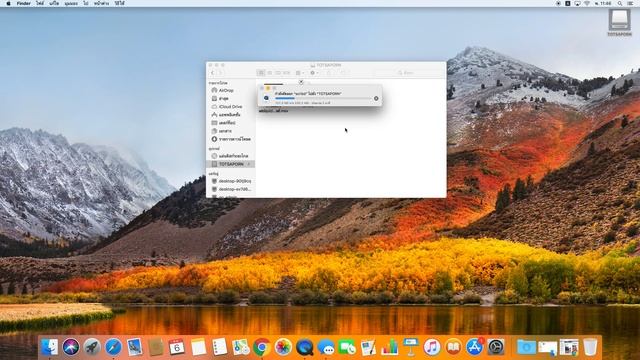Image resolution: width=640 pixels, height=360 pixels.
Task: Switch Finder to list view
Action: [269, 73]
